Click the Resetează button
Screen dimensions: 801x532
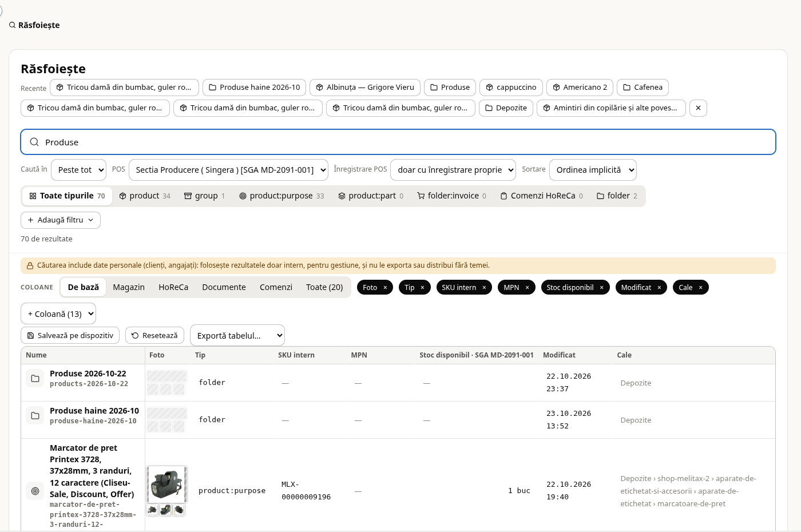pyautogui.click(x=154, y=336)
